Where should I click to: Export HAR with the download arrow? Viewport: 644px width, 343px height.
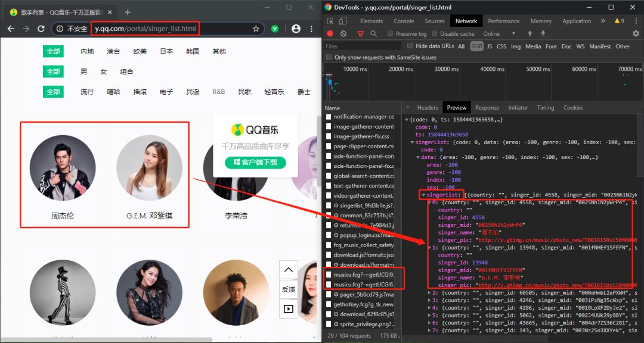click(543, 33)
